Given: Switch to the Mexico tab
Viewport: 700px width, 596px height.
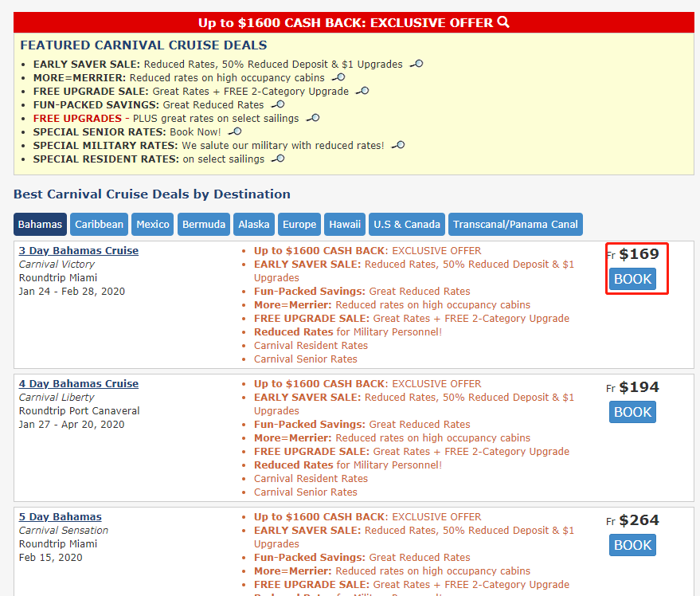Looking at the screenshot, I should click(x=153, y=224).
